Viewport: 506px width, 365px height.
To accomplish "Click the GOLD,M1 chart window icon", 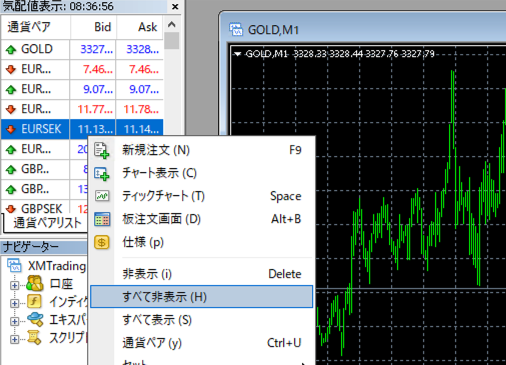I will pos(236,30).
